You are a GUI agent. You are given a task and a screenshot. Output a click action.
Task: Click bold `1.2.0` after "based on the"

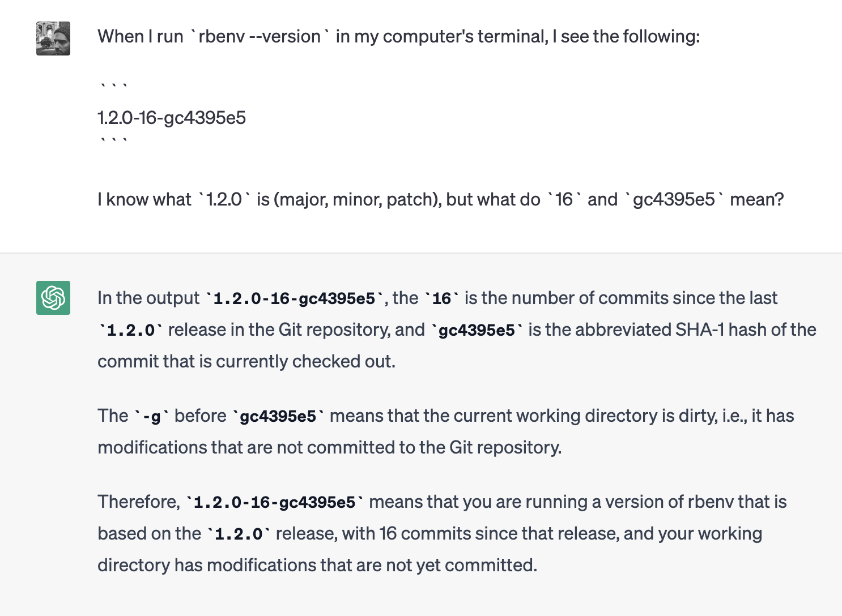click(239, 534)
